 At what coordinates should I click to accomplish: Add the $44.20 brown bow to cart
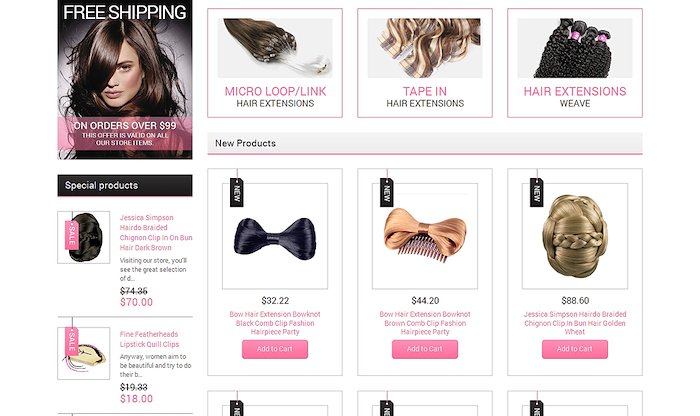tap(425, 349)
